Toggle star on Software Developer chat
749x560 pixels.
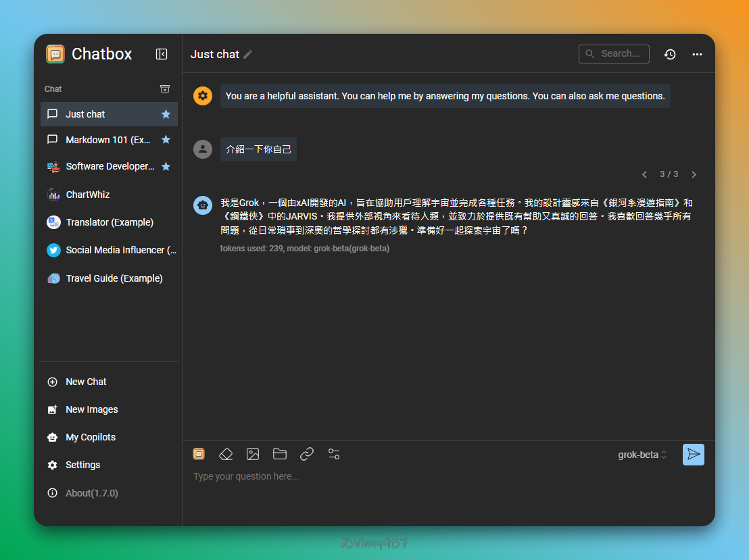tap(166, 166)
